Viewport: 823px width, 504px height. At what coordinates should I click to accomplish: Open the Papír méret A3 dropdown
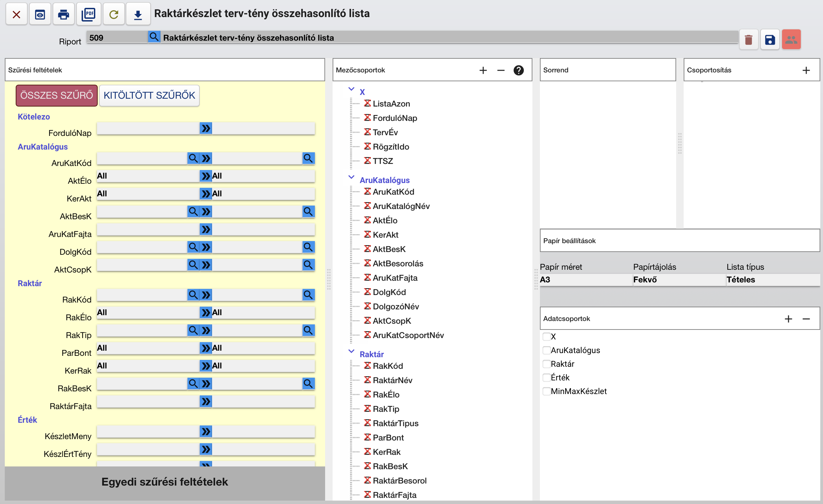586,280
